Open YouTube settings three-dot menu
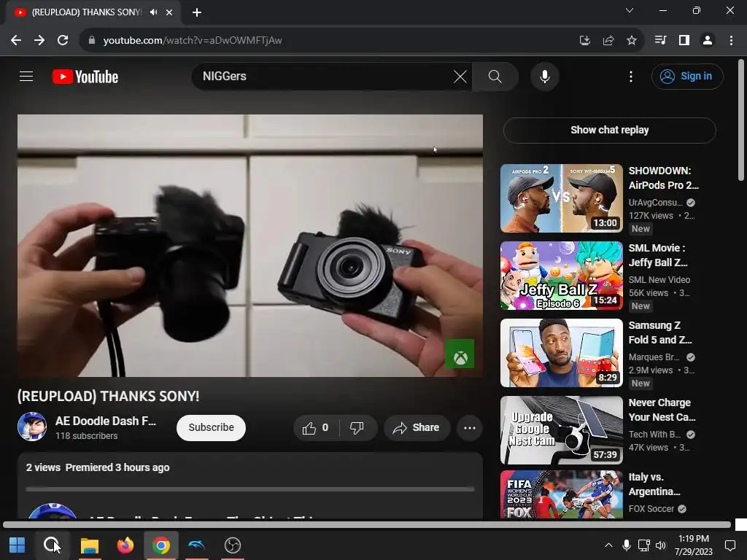Screen dimensions: 747x560 click(x=631, y=76)
